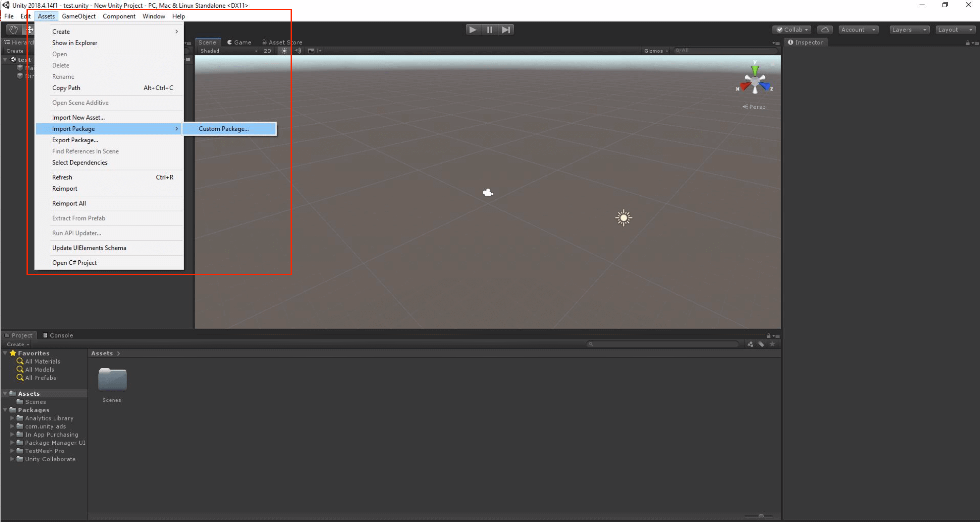980x522 pixels.
Task: Open the Scenes folder thumbnail
Action: pos(112,380)
